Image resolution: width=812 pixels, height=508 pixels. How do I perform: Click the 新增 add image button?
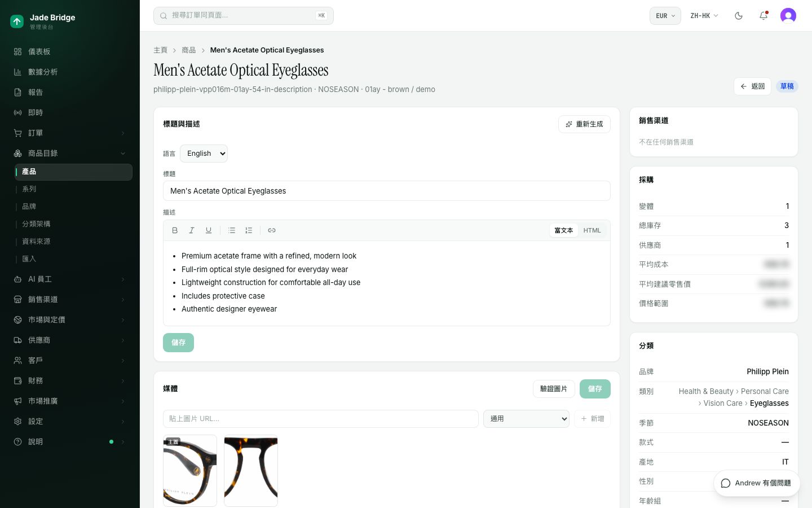pyautogui.click(x=592, y=419)
